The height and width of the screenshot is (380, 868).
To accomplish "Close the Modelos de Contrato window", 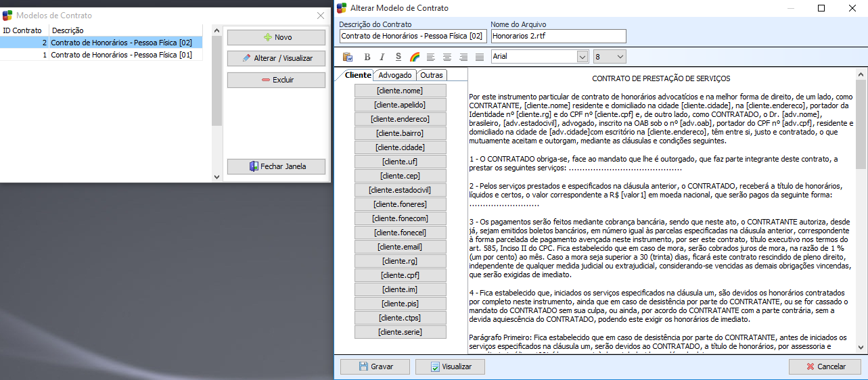I will point(321,15).
